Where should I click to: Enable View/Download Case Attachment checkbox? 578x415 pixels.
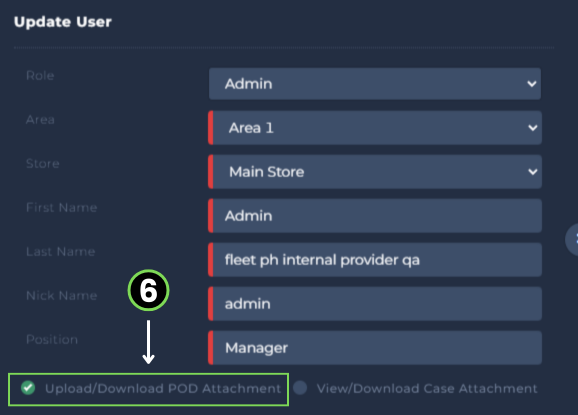pyautogui.click(x=300, y=388)
